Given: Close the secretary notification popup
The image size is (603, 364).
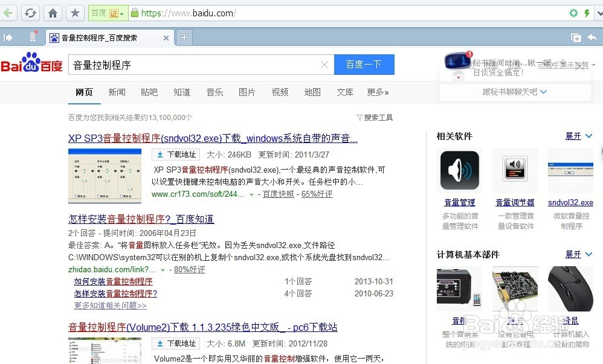Looking at the screenshot, I should pyautogui.click(x=580, y=66).
